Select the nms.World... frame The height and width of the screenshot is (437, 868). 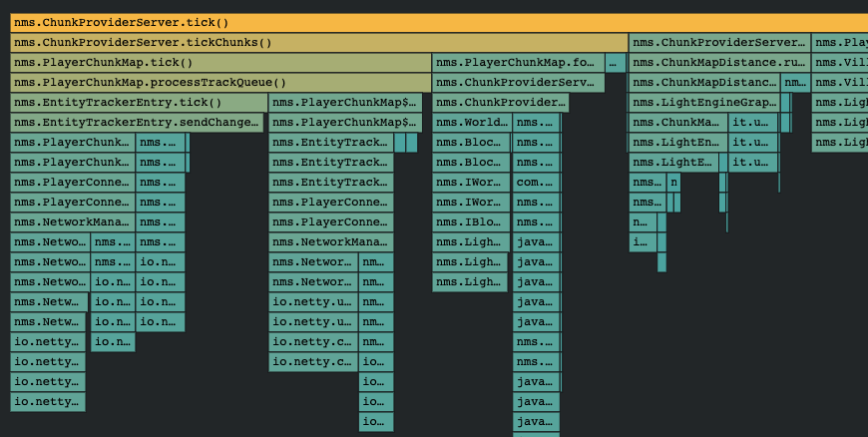pos(471,123)
